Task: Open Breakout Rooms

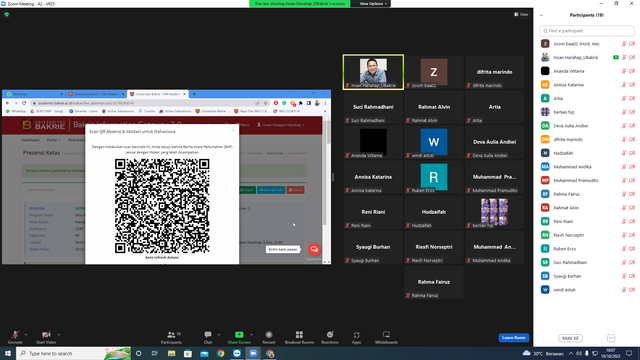Action: [299, 337]
